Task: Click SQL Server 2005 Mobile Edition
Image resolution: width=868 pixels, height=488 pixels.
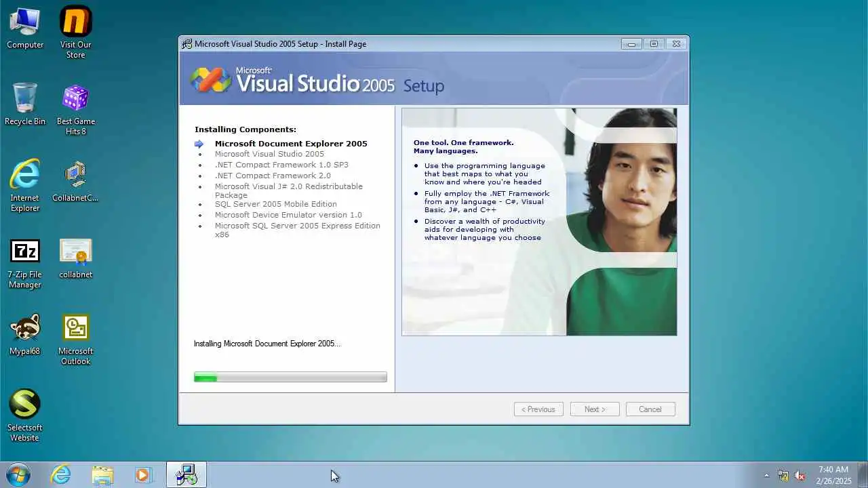Action: pos(275,204)
